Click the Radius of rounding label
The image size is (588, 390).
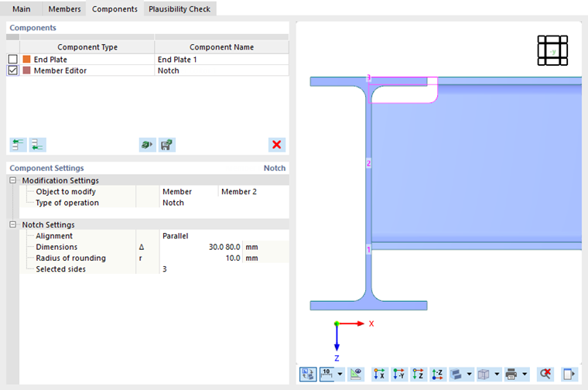71,258
